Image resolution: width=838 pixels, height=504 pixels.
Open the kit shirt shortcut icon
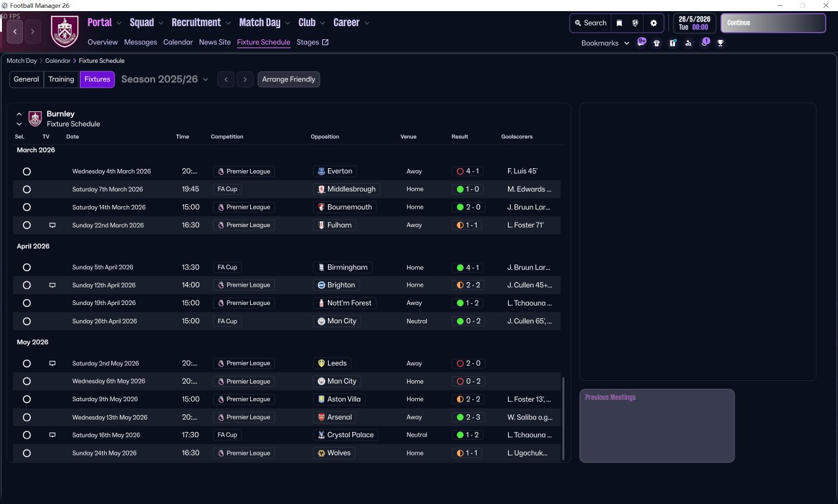pos(657,43)
